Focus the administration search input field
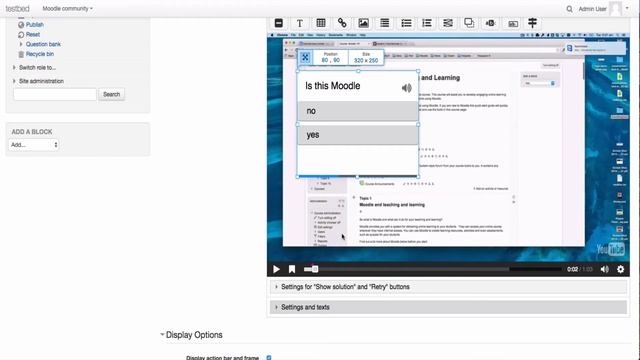Screen dimensions: 640x360 click(x=55, y=94)
